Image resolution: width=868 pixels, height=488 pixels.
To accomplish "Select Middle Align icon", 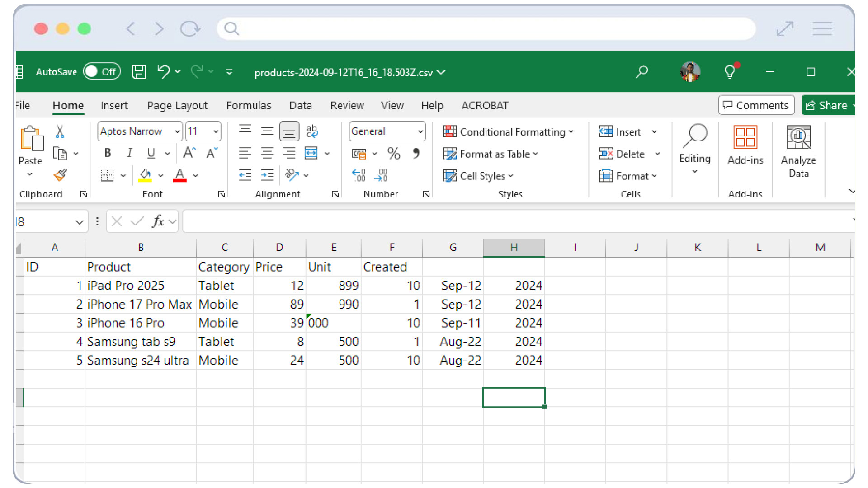I will 267,131.
